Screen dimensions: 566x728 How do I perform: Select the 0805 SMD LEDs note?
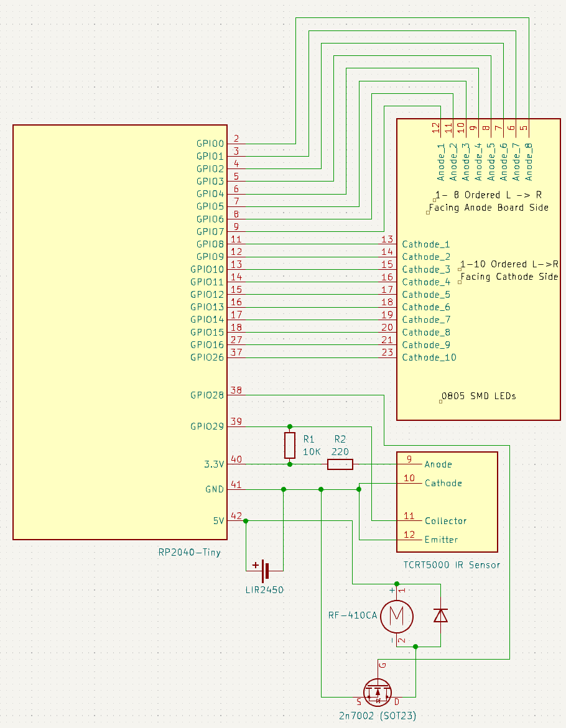479,396
